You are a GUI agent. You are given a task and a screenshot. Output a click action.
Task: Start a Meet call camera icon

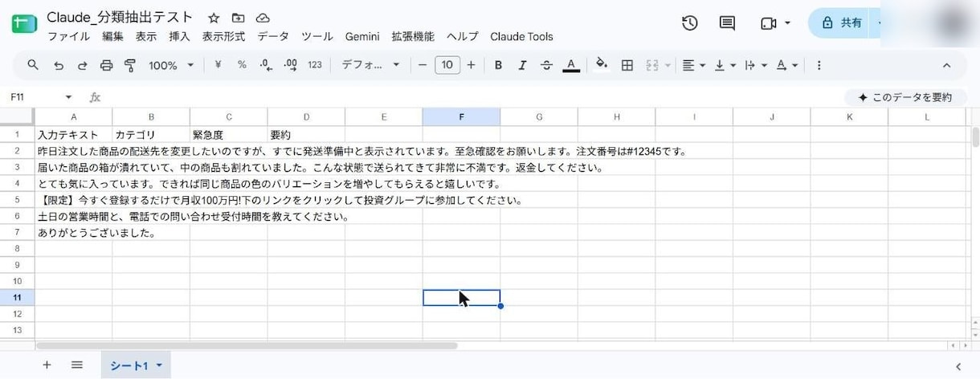(x=768, y=23)
